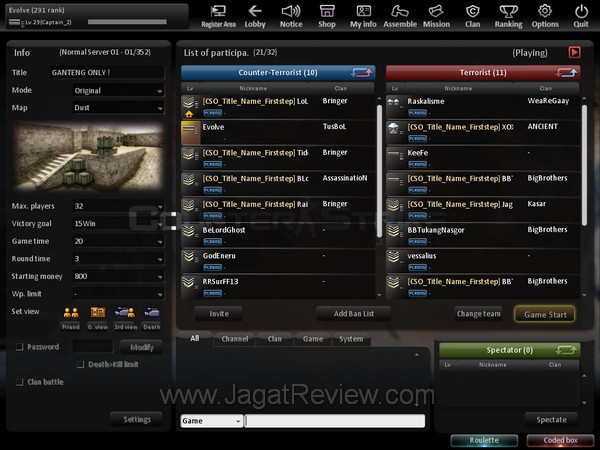Select player BBTukangNasgor in list
This screenshot has height=450, width=600.
(x=483, y=235)
